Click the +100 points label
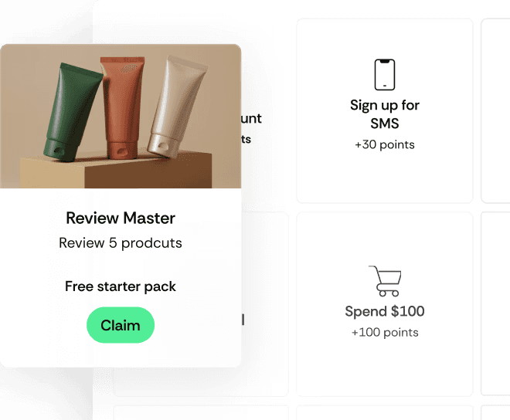Viewport: 510px width, 420px height. click(x=385, y=332)
